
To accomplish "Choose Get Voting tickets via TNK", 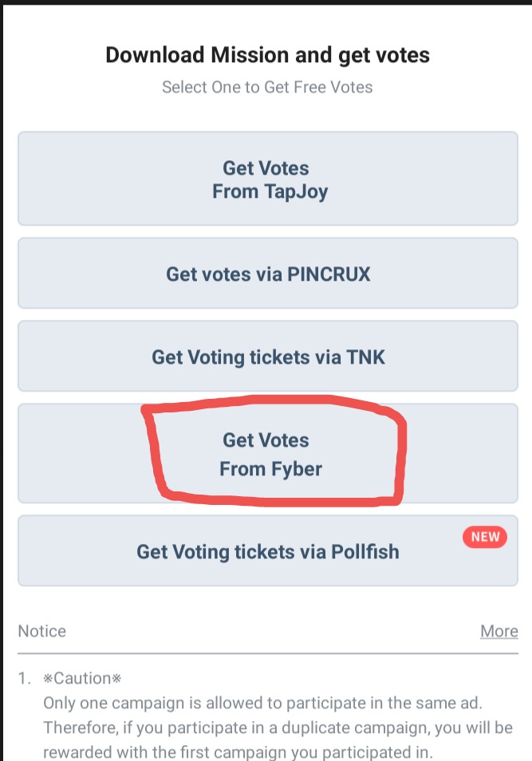I will click(267, 357).
